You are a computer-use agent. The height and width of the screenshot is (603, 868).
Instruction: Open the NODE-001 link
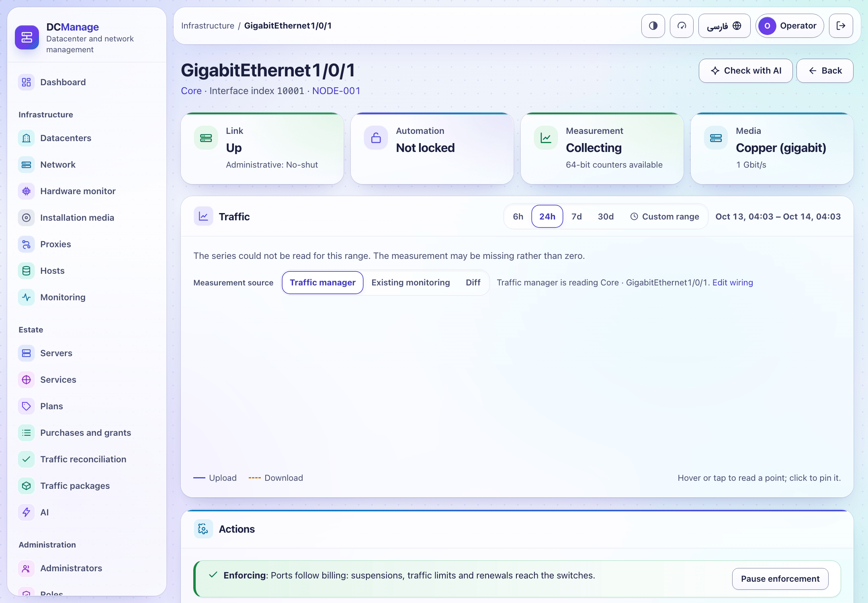(336, 91)
